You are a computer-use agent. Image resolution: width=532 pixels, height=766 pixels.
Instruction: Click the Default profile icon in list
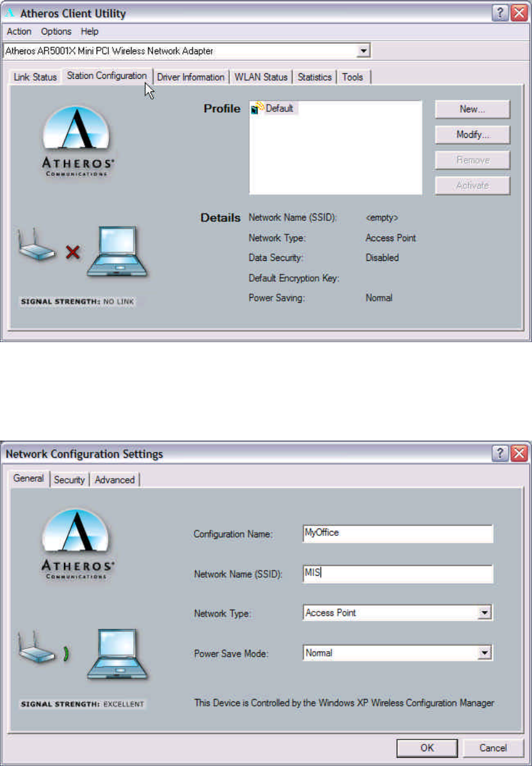pos(257,108)
